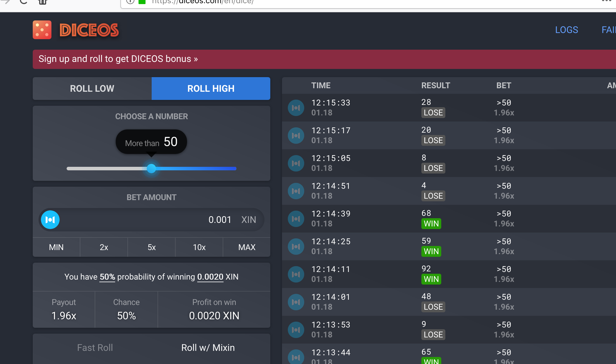Set bet amount to MIN
Viewport: 616px width, 364px height.
coord(56,247)
